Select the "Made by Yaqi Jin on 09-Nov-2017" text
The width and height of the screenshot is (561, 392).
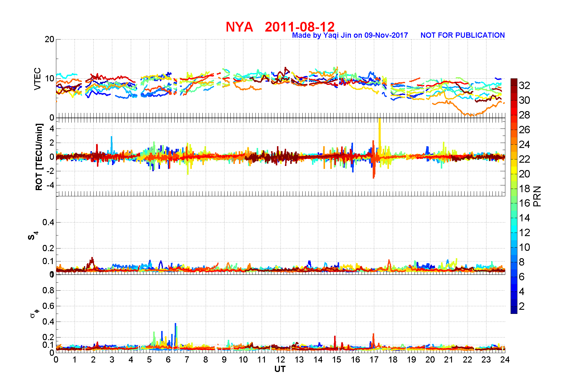coord(350,35)
